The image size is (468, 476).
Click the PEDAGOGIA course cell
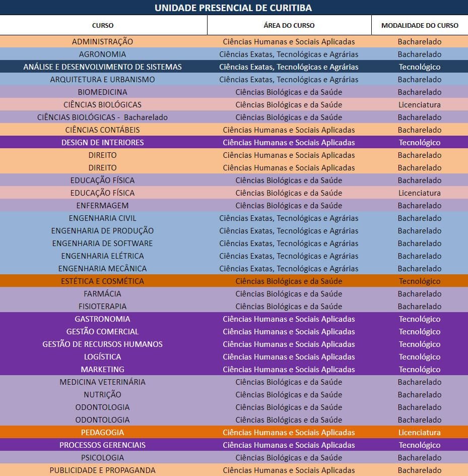(103, 432)
